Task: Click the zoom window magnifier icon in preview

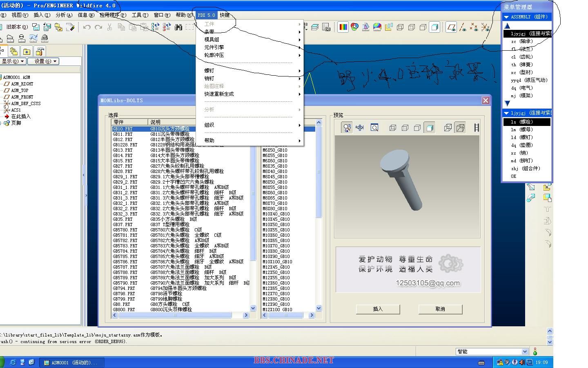Action: (x=374, y=128)
